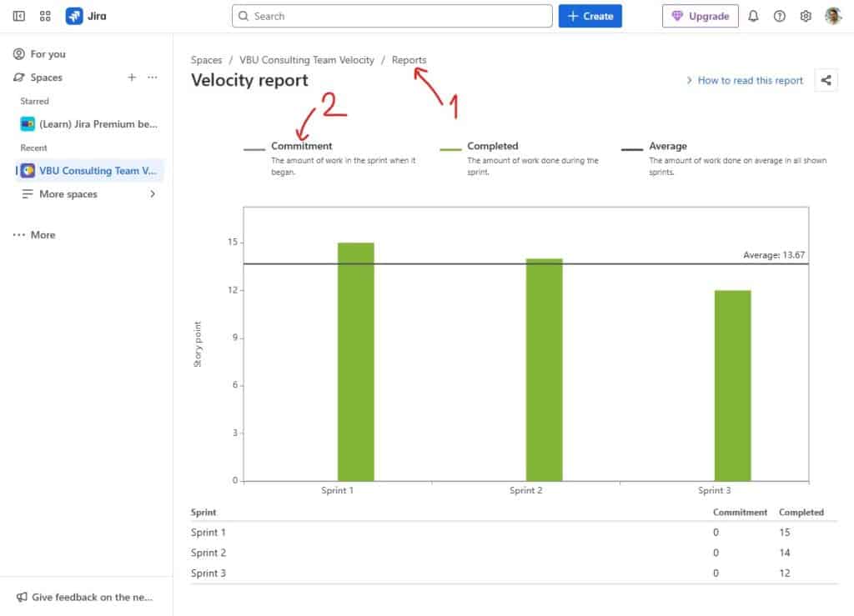Go to For you in sidebar
This screenshot has width=854, height=616.
click(x=48, y=54)
